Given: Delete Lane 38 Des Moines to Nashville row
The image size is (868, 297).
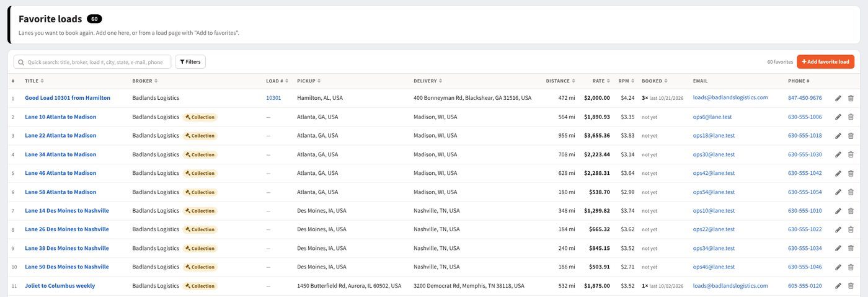Looking at the screenshot, I should pos(851,248).
